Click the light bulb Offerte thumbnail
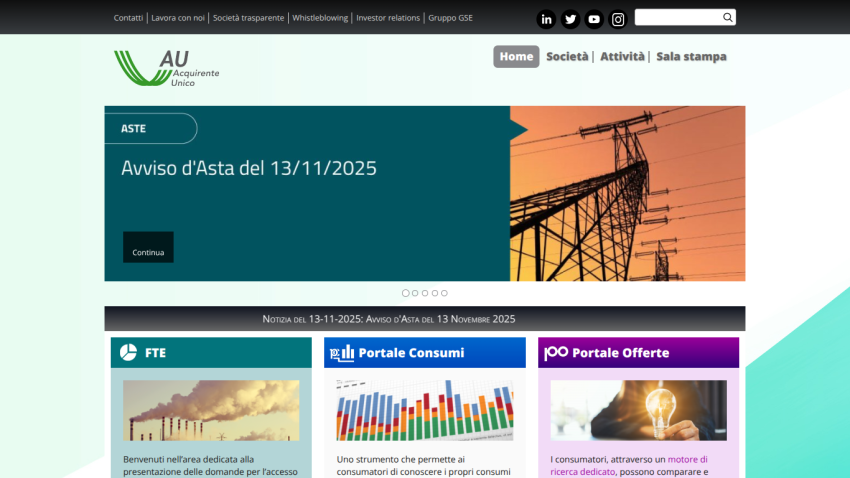 tap(639, 410)
